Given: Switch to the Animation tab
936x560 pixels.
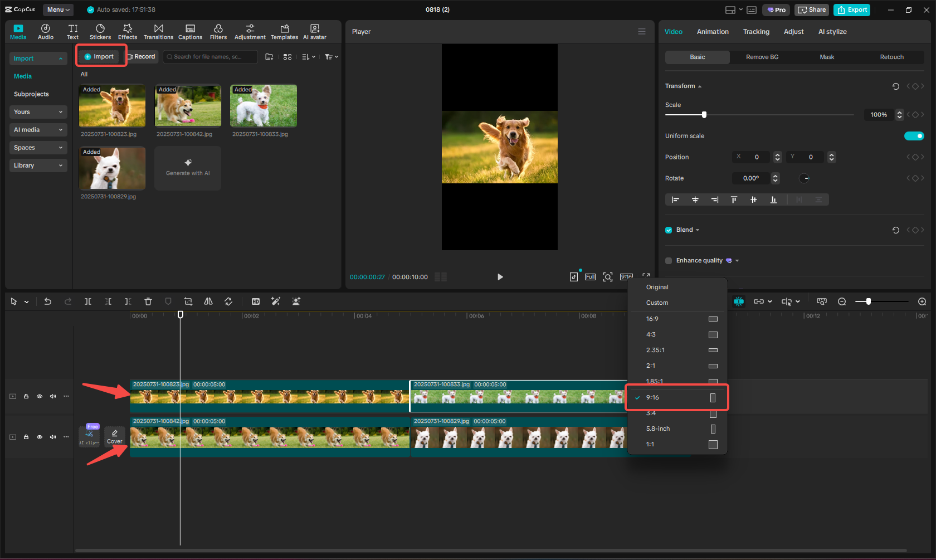Looking at the screenshot, I should click(x=713, y=32).
